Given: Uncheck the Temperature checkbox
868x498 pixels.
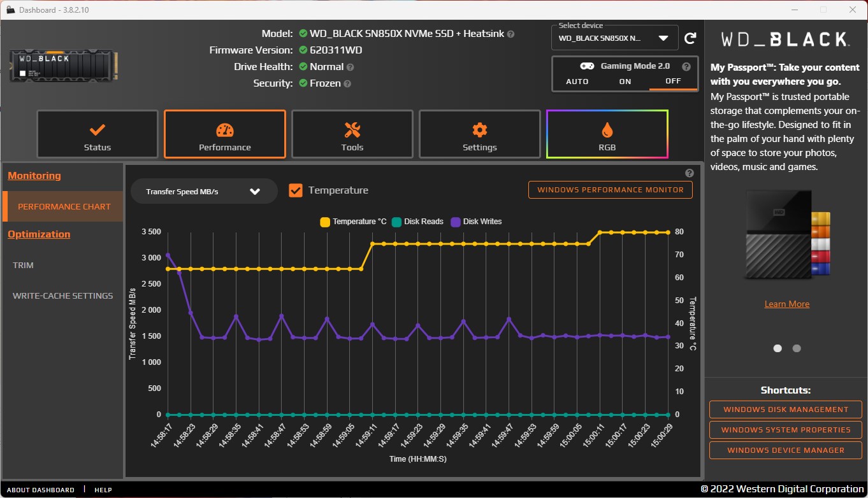Looking at the screenshot, I should coord(296,190).
